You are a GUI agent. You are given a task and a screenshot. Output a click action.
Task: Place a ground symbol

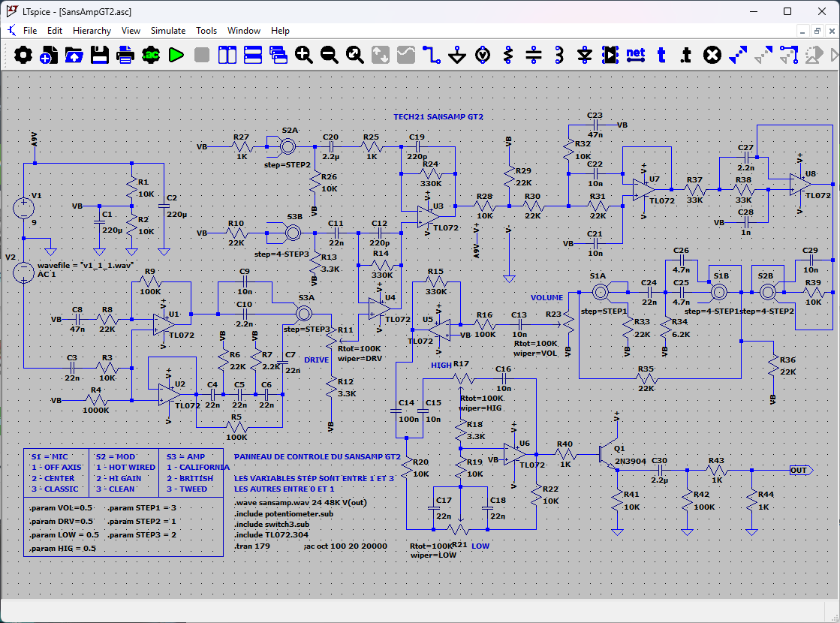point(457,55)
